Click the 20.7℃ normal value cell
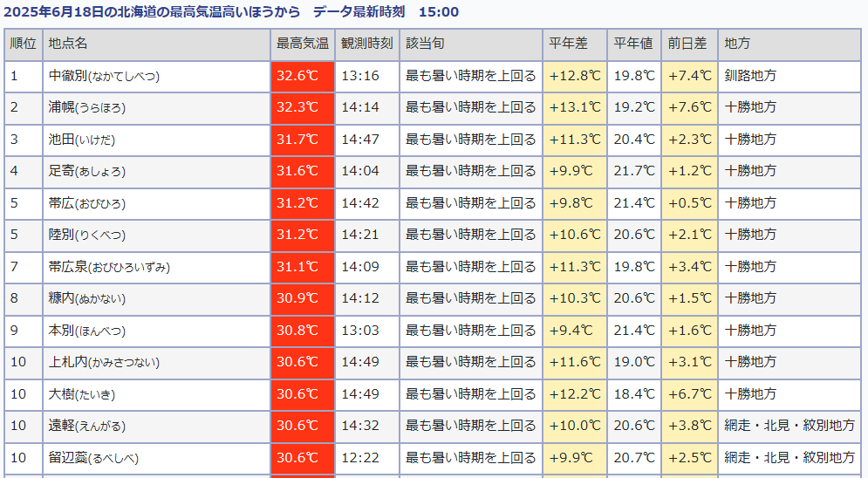The width and height of the screenshot is (868, 478). tap(634, 458)
